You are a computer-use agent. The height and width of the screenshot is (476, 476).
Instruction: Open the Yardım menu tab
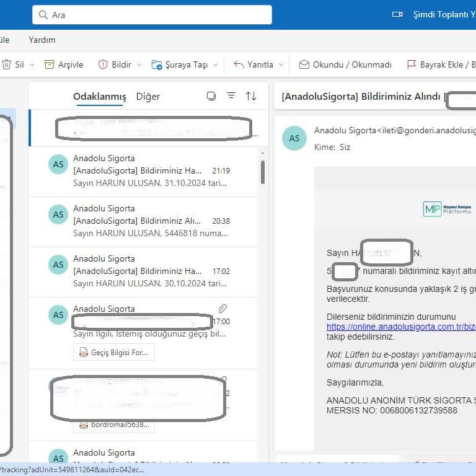[x=42, y=40]
